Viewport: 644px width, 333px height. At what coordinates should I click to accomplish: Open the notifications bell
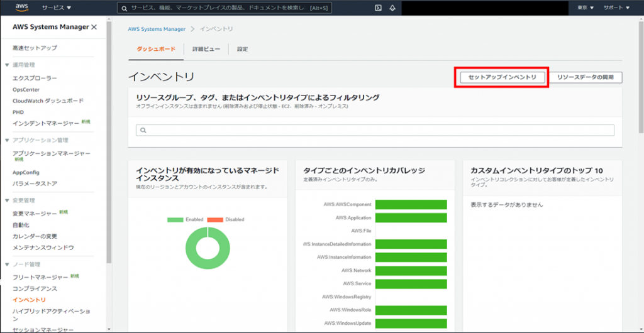click(392, 8)
